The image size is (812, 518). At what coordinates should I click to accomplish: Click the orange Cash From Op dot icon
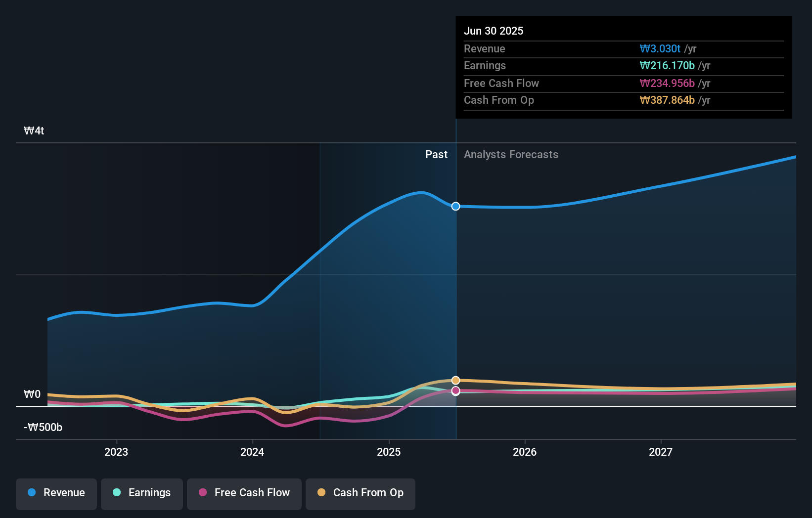(x=322, y=493)
